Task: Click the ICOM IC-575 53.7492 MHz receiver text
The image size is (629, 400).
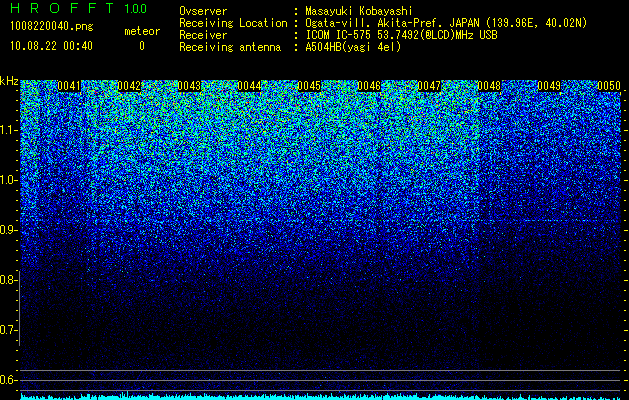Action: (401, 35)
